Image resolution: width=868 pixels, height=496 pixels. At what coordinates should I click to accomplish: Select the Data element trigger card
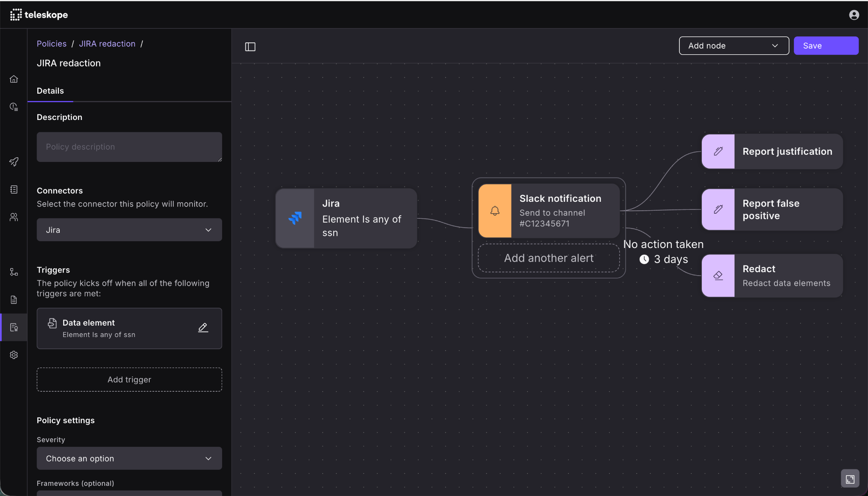coord(129,329)
